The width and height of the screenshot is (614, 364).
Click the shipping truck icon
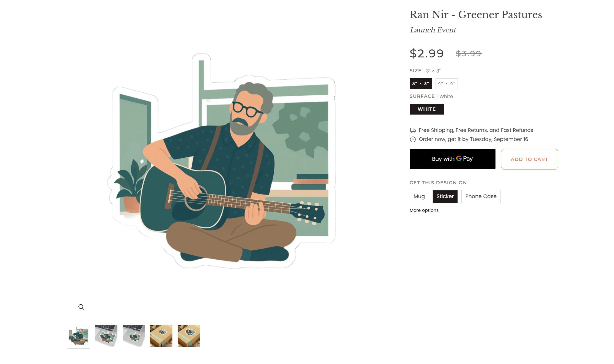[413, 130]
